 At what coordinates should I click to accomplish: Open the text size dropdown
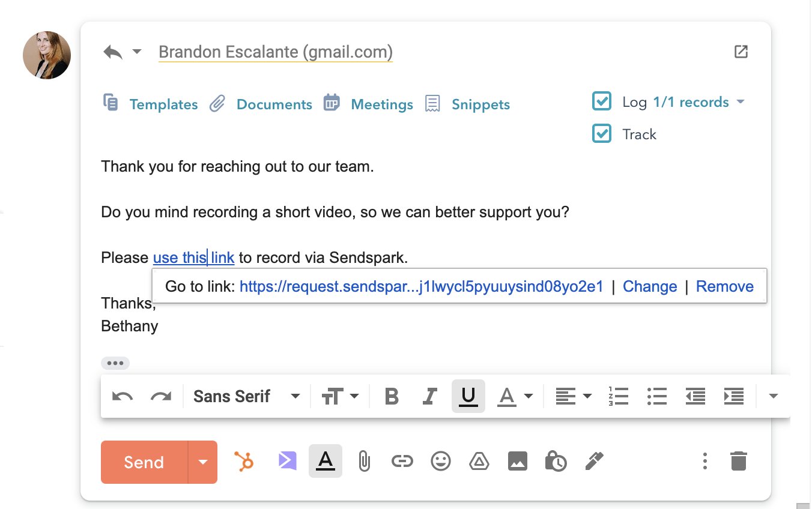pyautogui.click(x=340, y=396)
